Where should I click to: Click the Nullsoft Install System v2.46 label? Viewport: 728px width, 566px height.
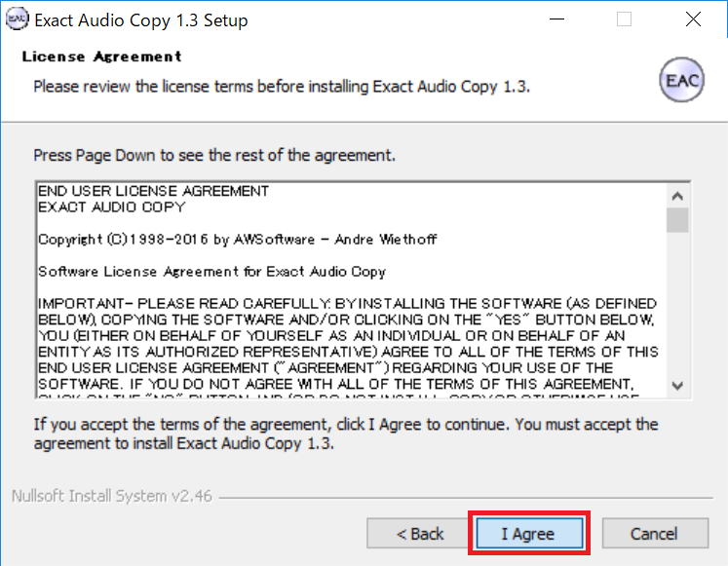[112, 496]
